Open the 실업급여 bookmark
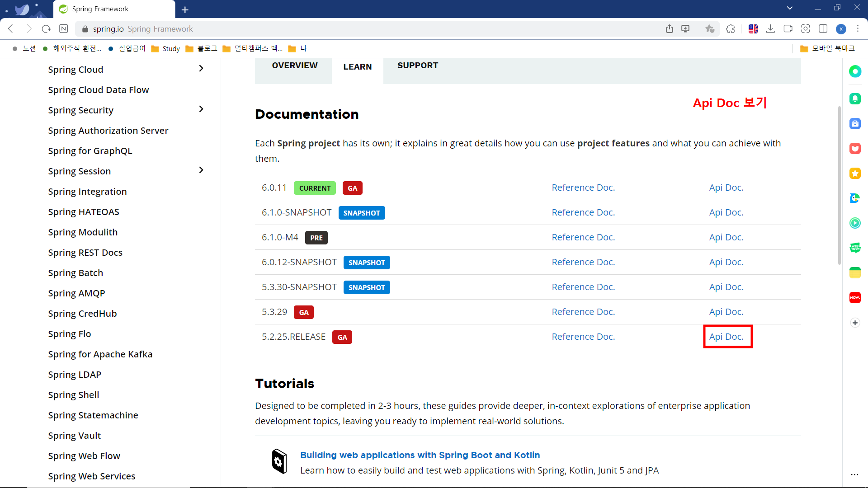This screenshot has height=488, width=868. tap(127, 48)
